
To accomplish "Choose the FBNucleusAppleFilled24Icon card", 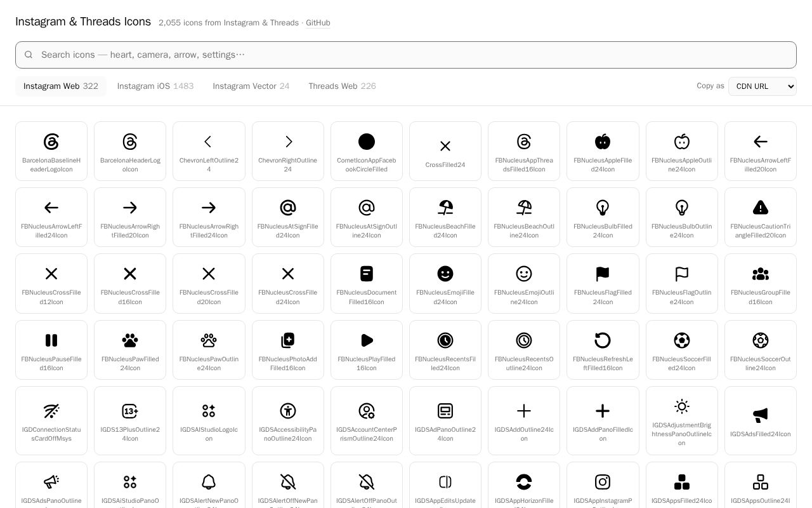I will pos(603,151).
